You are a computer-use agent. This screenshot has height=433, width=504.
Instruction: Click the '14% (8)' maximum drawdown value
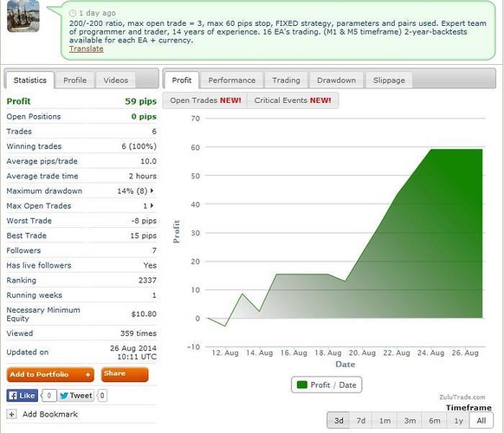[x=132, y=191]
